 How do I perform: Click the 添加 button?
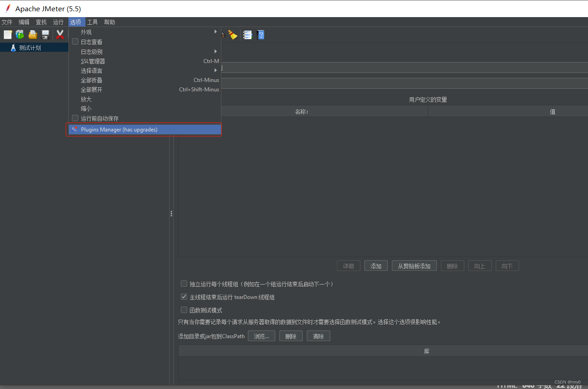pos(376,266)
